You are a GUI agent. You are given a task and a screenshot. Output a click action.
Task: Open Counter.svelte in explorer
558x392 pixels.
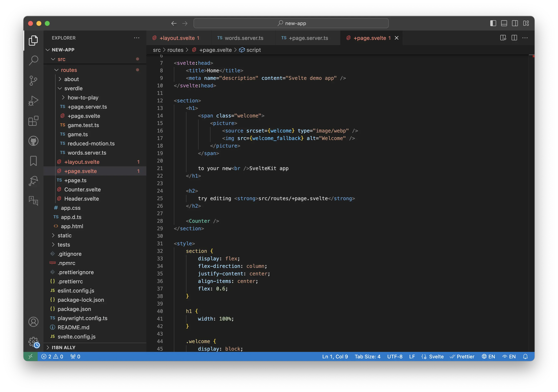pyautogui.click(x=95, y=190)
